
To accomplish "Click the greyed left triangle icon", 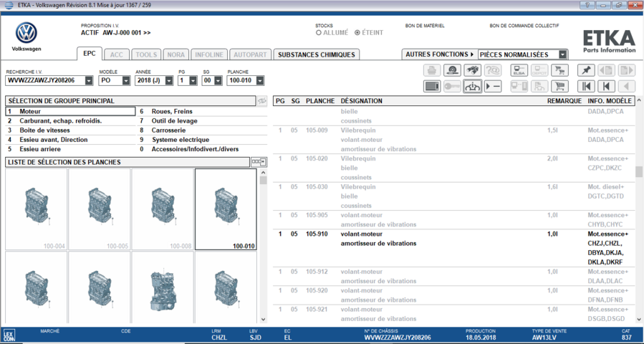I will (x=626, y=86).
